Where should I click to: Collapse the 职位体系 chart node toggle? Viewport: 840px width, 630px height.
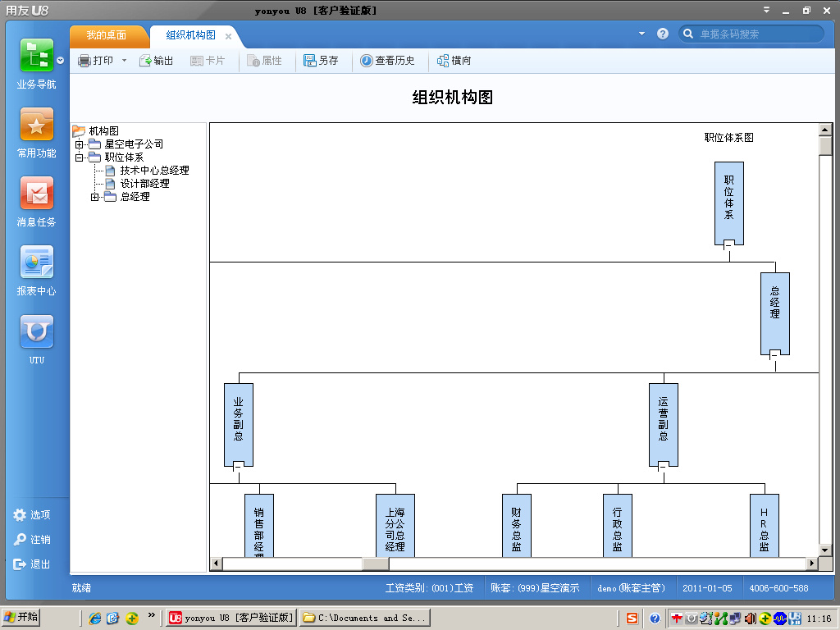tap(728, 244)
